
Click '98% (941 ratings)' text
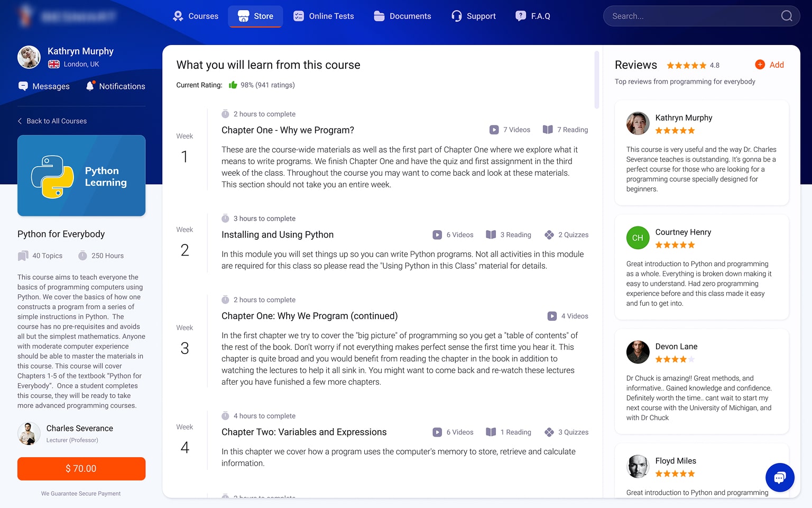[267, 85]
